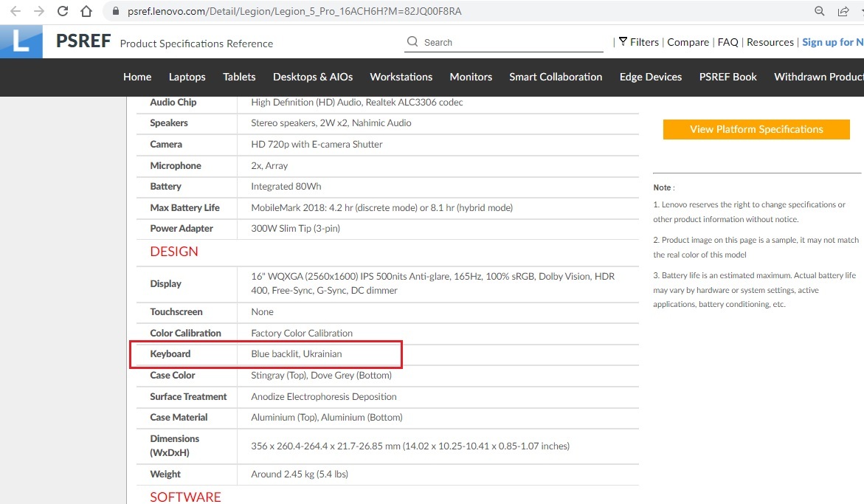Click the 'Integrated 80Wh' battery value
The height and width of the screenshot is (504, 864).
[286, 187]
